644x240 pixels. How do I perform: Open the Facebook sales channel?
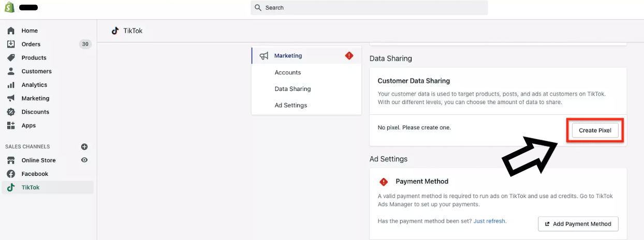coord(35,174)
